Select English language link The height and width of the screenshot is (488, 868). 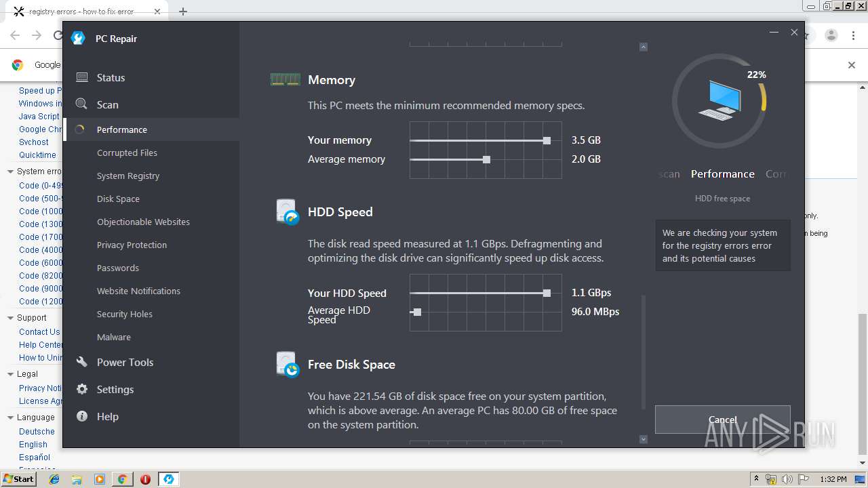pos(33,445)
